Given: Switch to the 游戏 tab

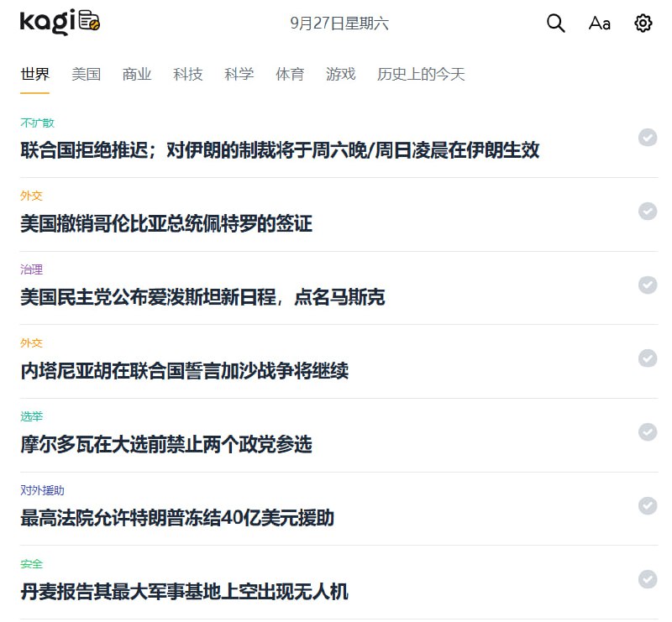Looking at the screenshot, I should pos(340,74).
